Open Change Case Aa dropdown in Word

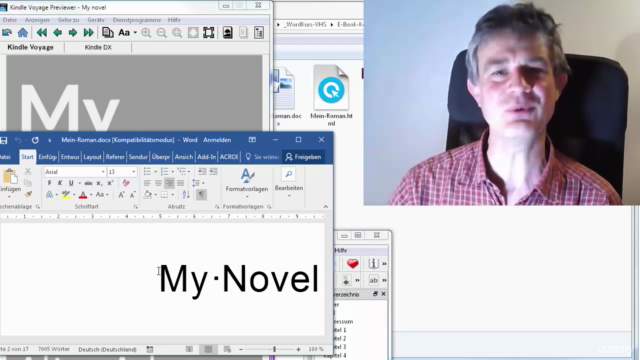click(102, 195)
